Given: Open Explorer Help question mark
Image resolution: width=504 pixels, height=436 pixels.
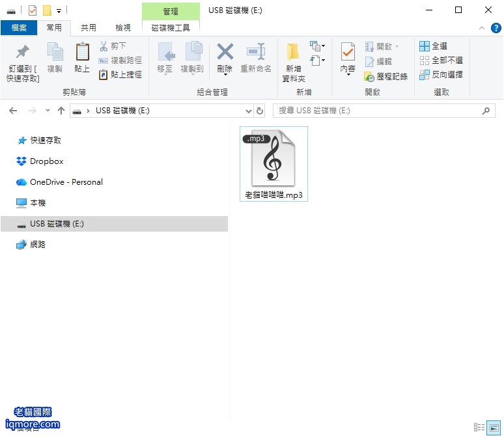Looking at the screenshot, I should pyautogui.click(x=496, y=28).
